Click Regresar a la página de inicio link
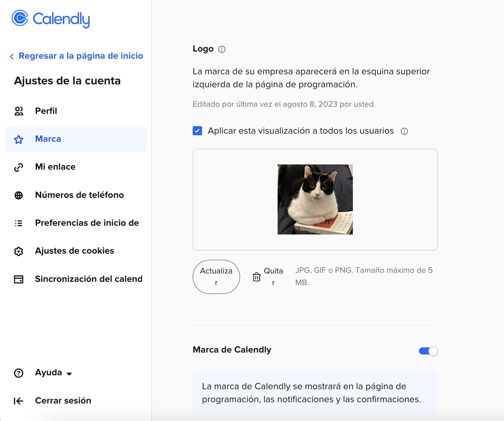This screenshot has height=421, width=504. (x=81, y=56)
